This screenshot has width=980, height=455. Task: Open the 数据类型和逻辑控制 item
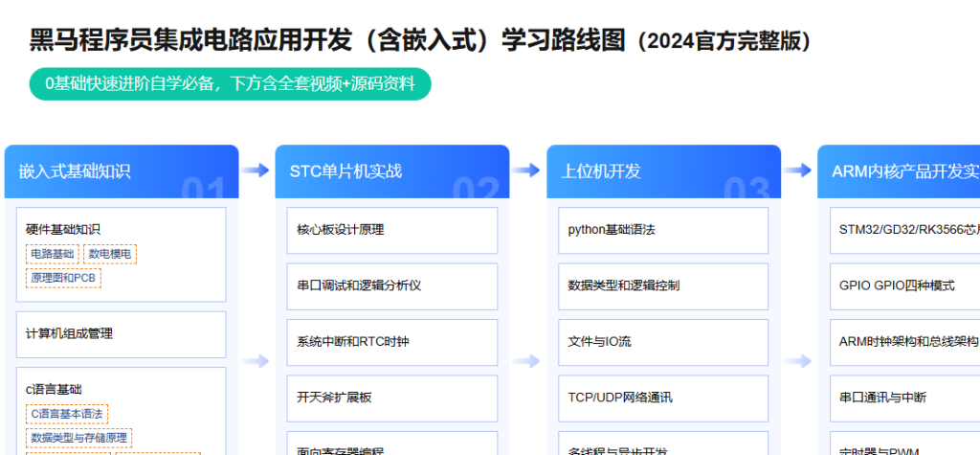663,286
